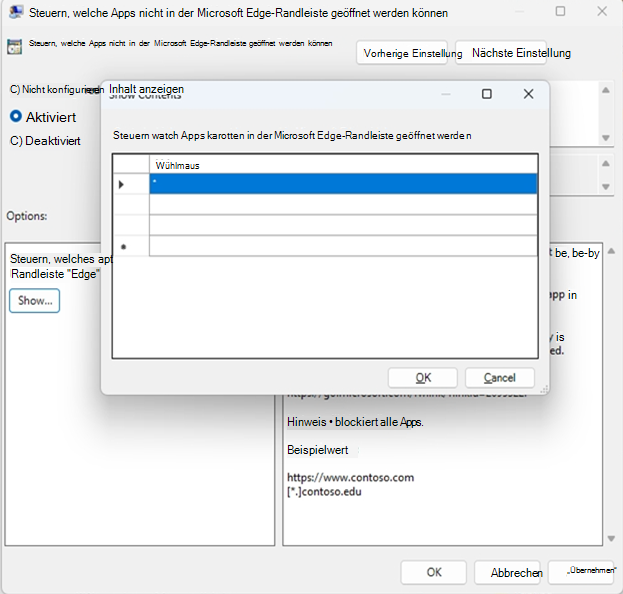Click the dialog resize grip corner

point(544,389)
